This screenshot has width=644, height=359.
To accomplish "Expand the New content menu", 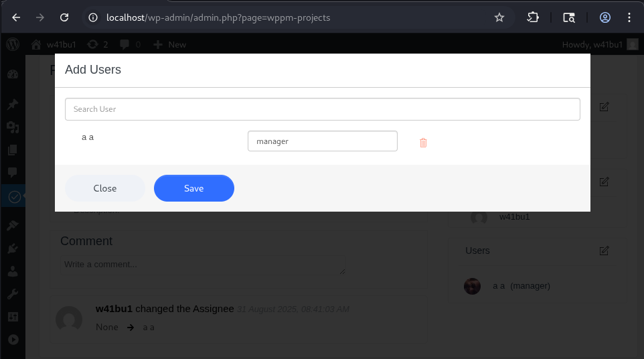I will pos(170,44).
